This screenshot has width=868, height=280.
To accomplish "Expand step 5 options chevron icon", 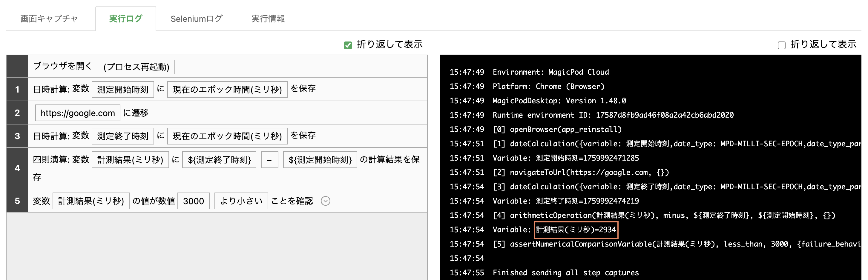I will (x=326, y=201).
